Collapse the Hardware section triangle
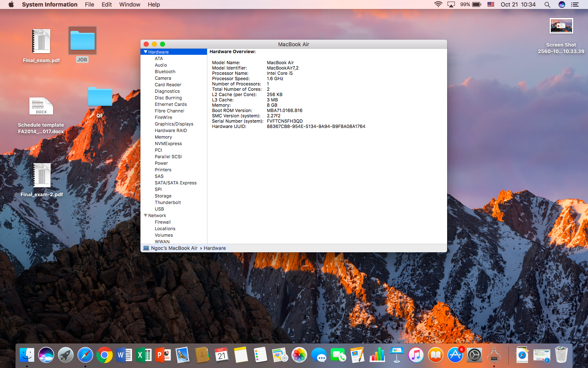Image resolution: width=588 pixels, height=368 pixels. click(145, 52)
